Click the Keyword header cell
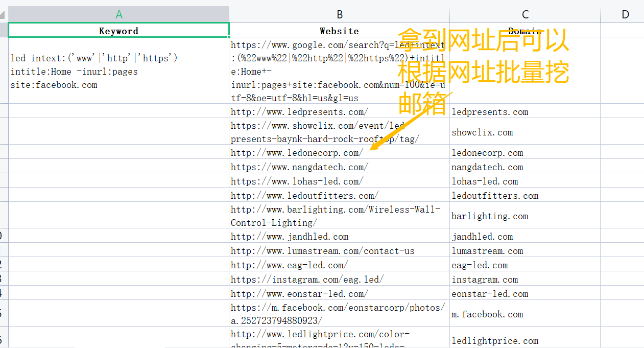Image resolution: width=644 pixels, height=348 pixels. (118, 30)
